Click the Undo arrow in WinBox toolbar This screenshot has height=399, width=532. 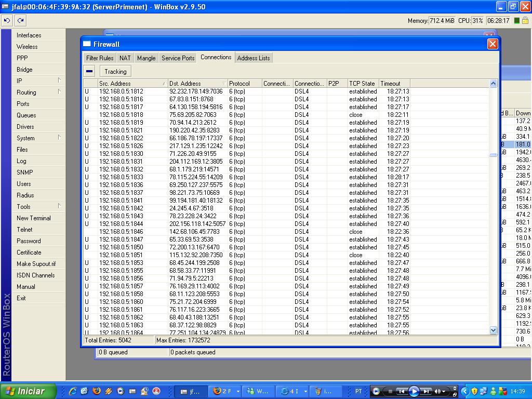(x=7, y=21)
